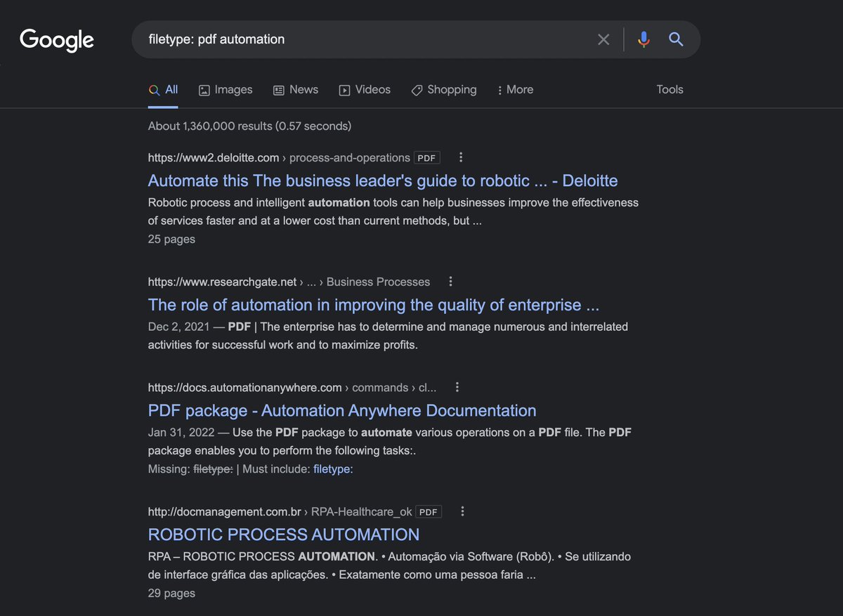Viewport: 843px width, 616px height.
Task: Open the search Tools options
Action: click(x=669, y=90)
